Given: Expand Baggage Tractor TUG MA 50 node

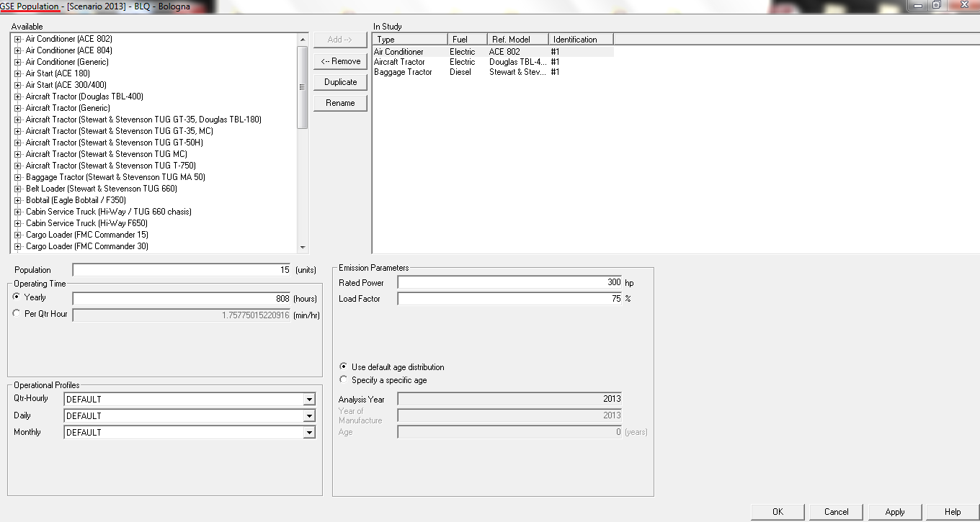Looking at the screenshot, I should coord(18,177).
